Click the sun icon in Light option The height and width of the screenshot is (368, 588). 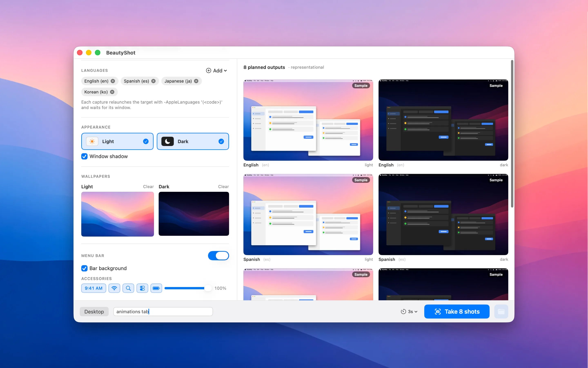(92, 141)
